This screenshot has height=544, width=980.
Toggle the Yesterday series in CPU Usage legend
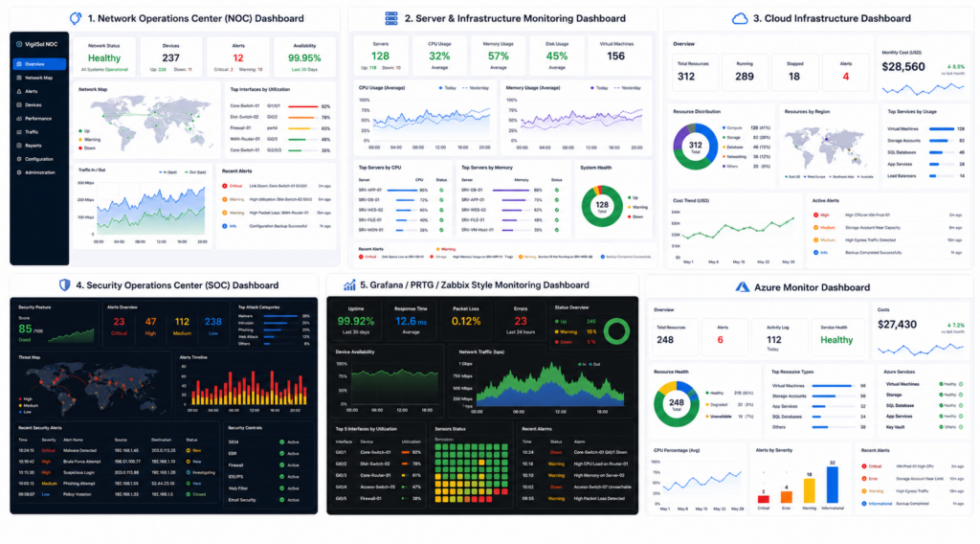tap(475, 88)
